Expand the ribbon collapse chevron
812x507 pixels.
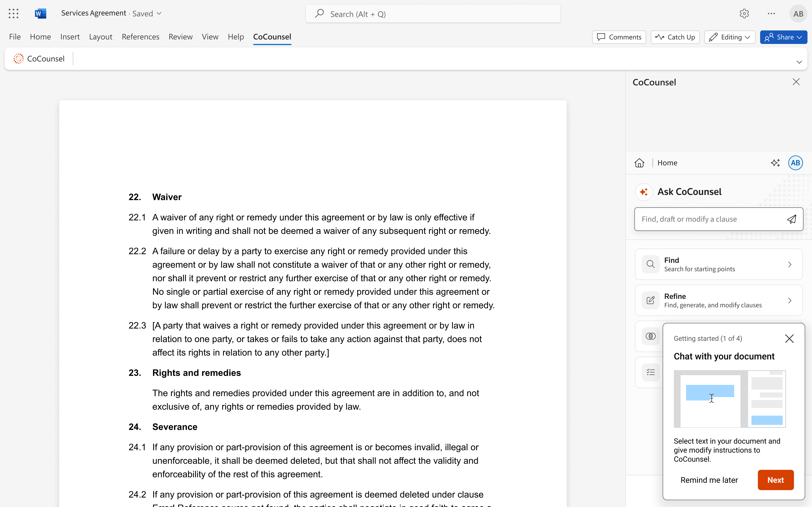(799, 62)
